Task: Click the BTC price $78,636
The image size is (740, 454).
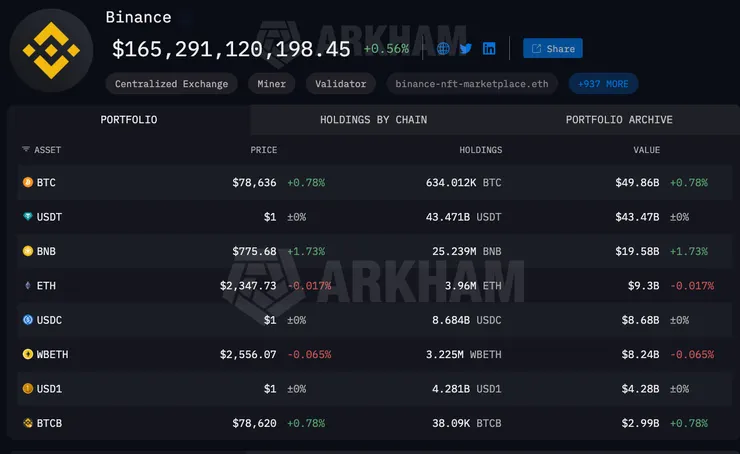Action: 254,183
